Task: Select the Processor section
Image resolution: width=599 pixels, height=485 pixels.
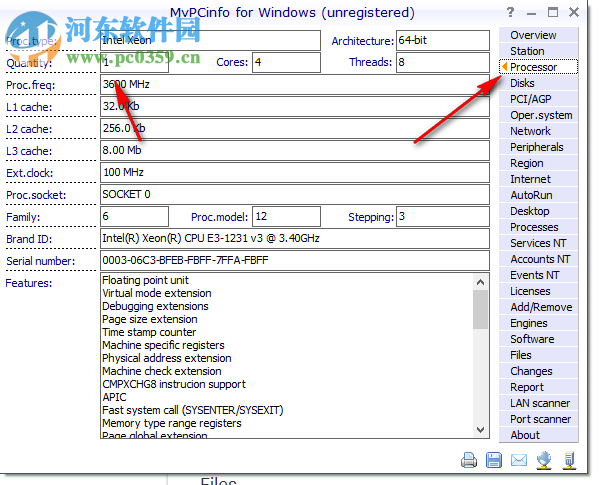Action: coord(538,67)
